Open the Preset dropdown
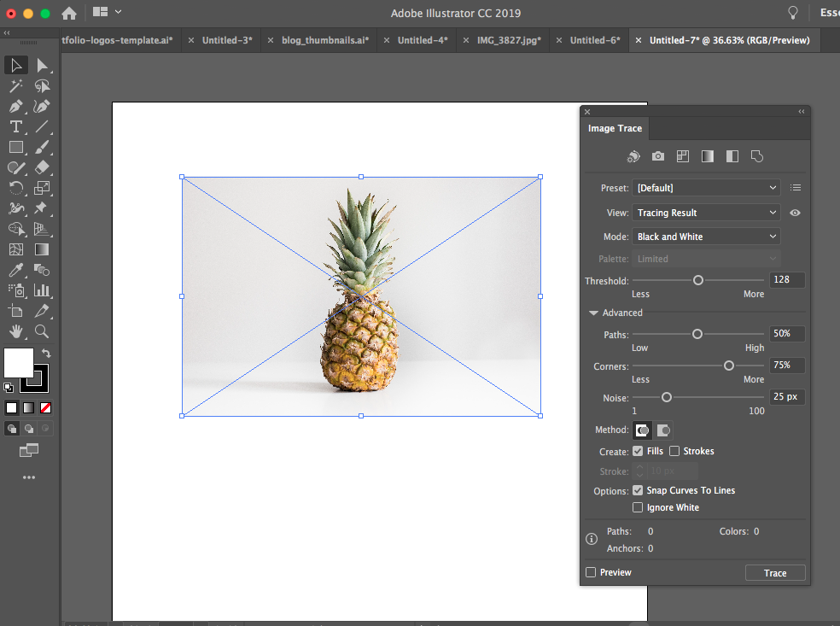The width and height of the screenshot is (840, 626). point(706,187)
